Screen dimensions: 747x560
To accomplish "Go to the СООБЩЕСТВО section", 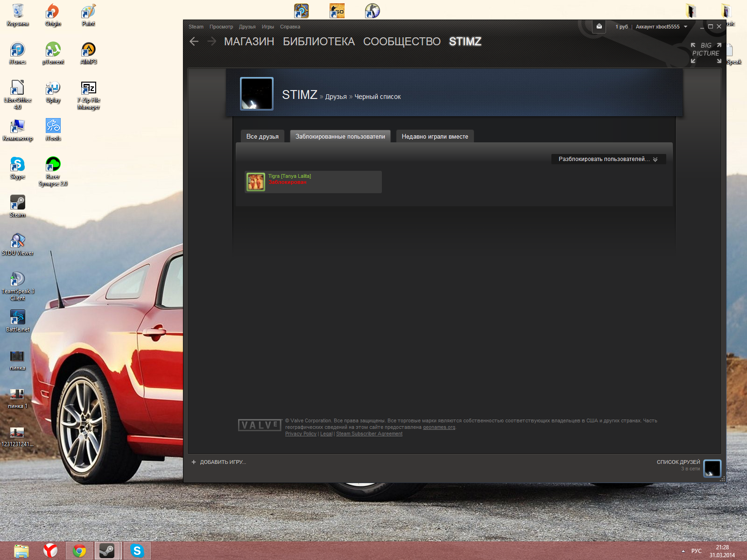I will tap(402, 42).
